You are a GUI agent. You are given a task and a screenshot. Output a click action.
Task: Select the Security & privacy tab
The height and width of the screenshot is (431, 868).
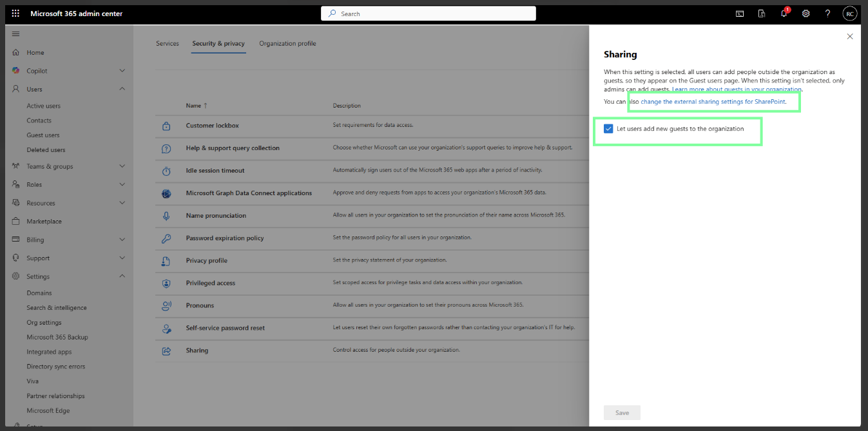(x=218, y=44)
